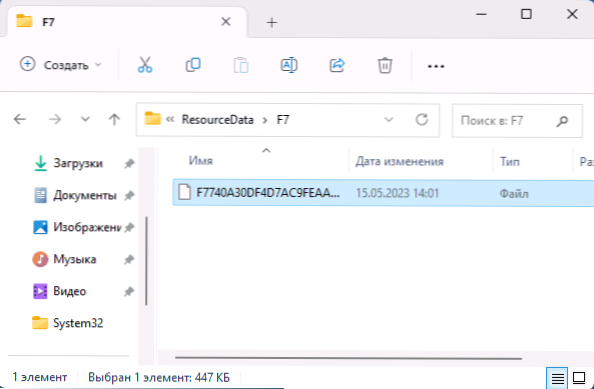Go up one folder level

tap(114, 120)
